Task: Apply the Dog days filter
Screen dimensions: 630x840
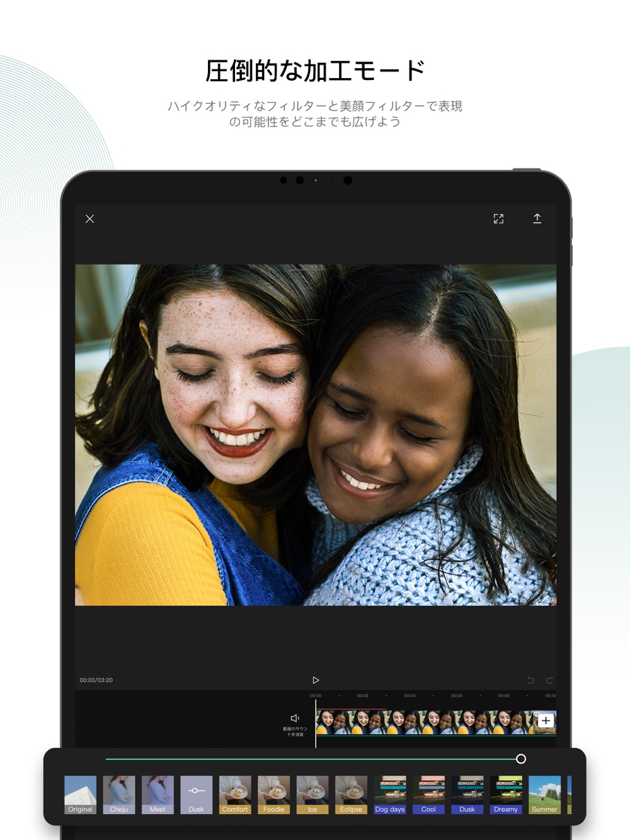Action: [390, 795]
